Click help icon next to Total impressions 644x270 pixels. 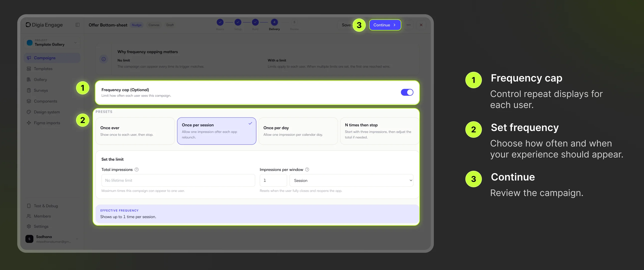[x=137, y=169]
